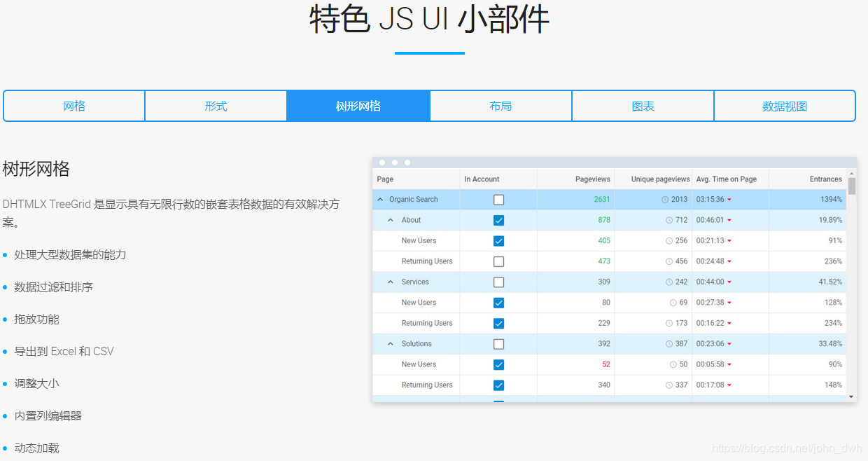Click the 数据视图 option
The height and width of the screenshot is (461, 868).
[x=785, y=105]
